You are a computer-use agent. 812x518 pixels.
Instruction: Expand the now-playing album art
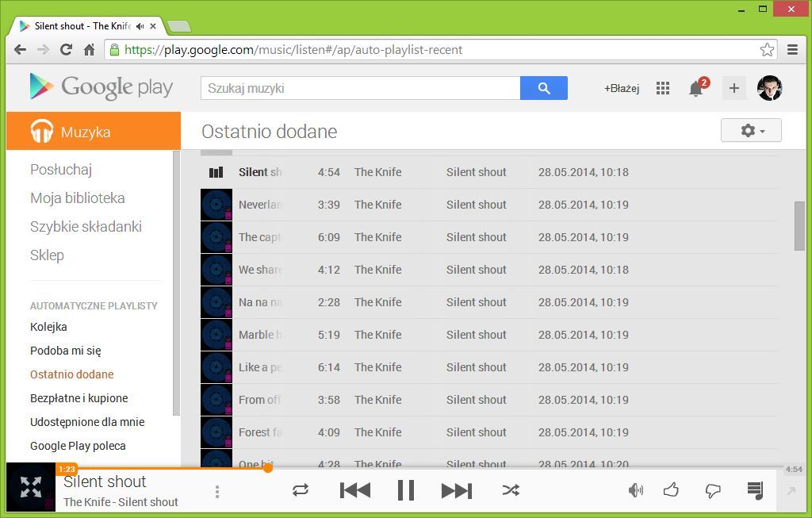(x=31, y=487)
